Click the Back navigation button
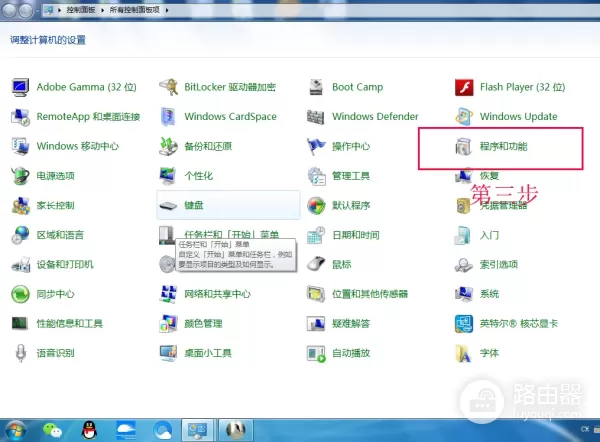The height and width of the screenshot is (442, 600). pyautogui.click(x=13, y=8)
